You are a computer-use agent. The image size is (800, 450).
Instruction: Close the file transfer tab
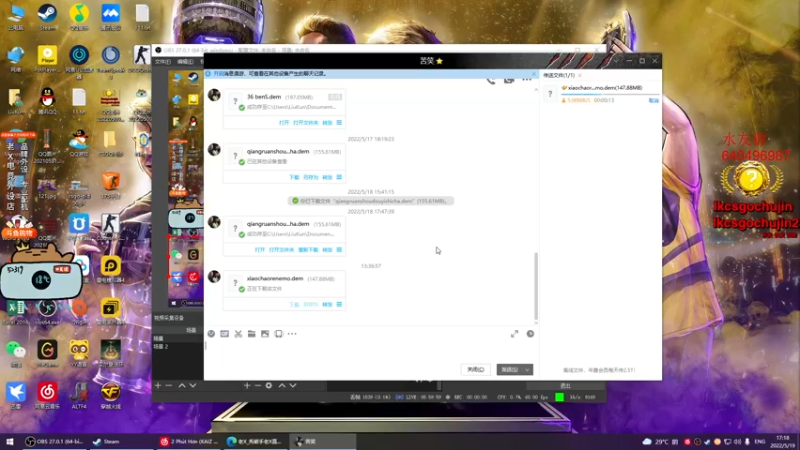point(580,76)
